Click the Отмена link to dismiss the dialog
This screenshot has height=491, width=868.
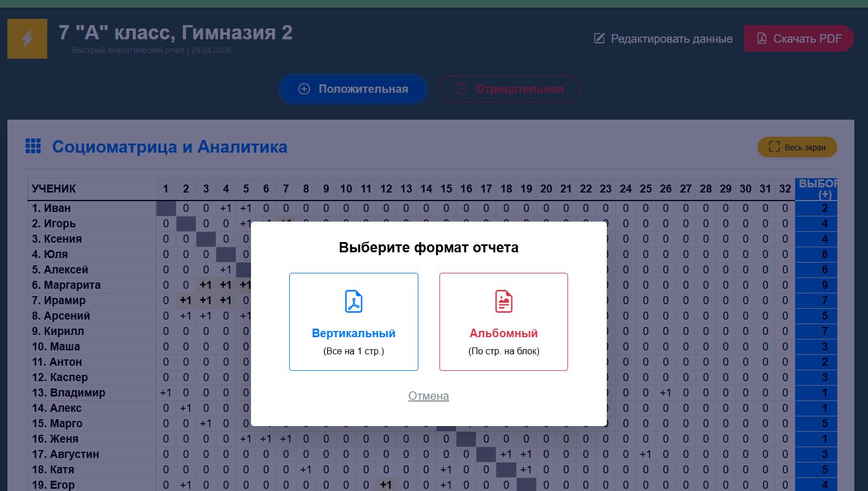click(429, 396)
